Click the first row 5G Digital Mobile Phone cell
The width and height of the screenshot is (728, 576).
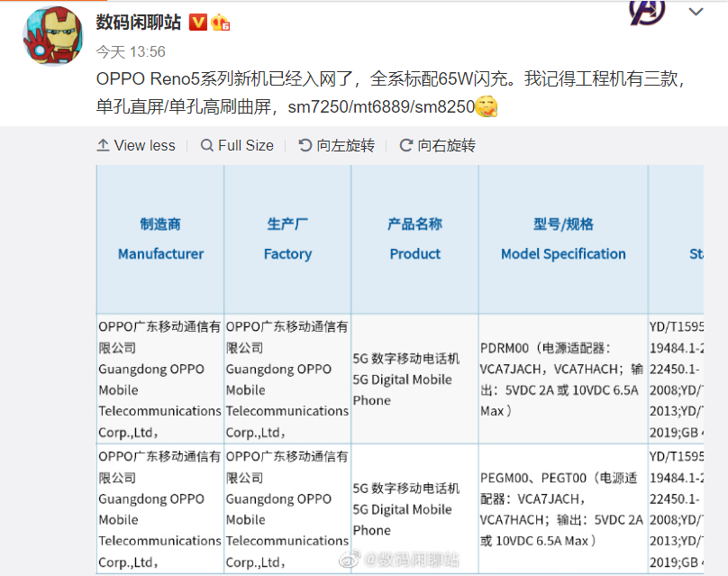414,379
